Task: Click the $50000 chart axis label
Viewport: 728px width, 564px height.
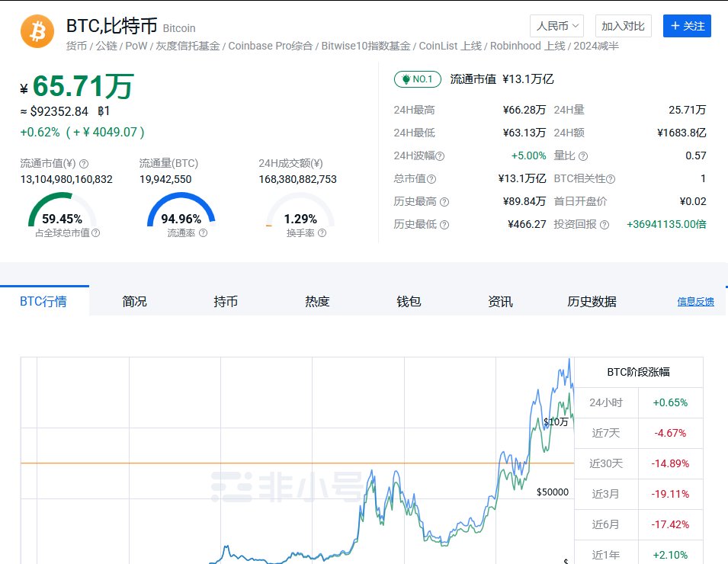Action: [553, 492]
